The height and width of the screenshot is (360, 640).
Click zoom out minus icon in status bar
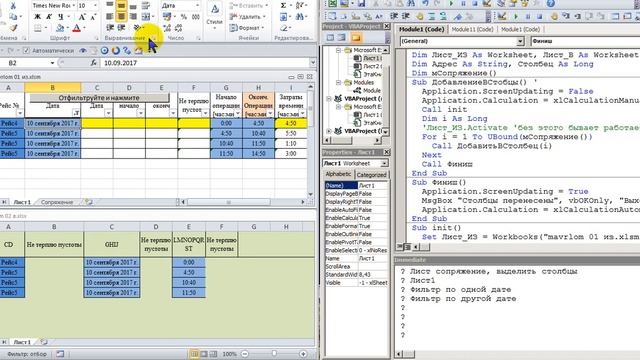tap(244, 354)
